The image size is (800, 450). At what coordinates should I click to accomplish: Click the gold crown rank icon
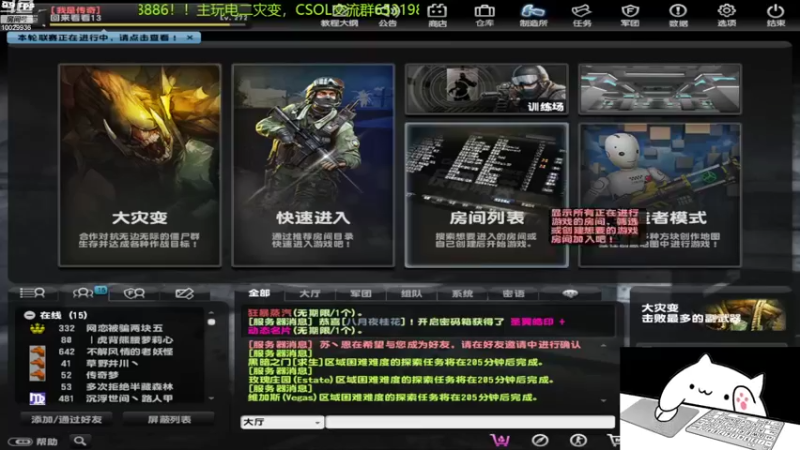point(37,329)
